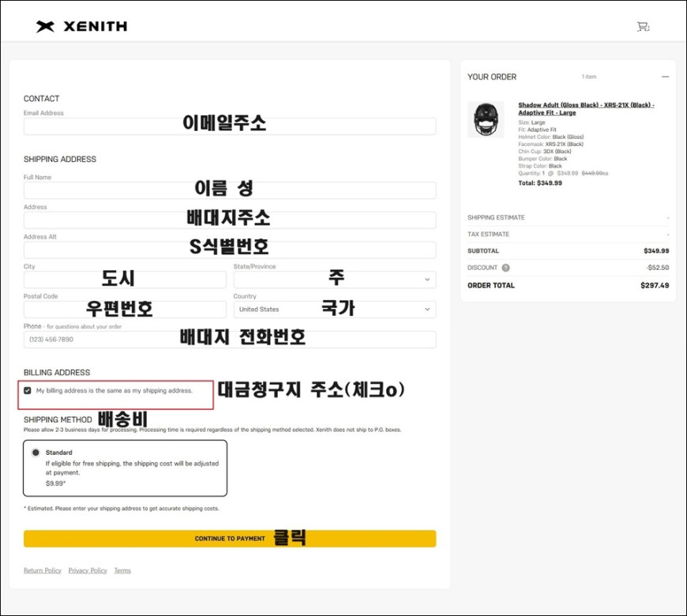The width and height of the screenshot is (687, 616).
Task: Click the Shipping Estimate row label
Action: 496,217
